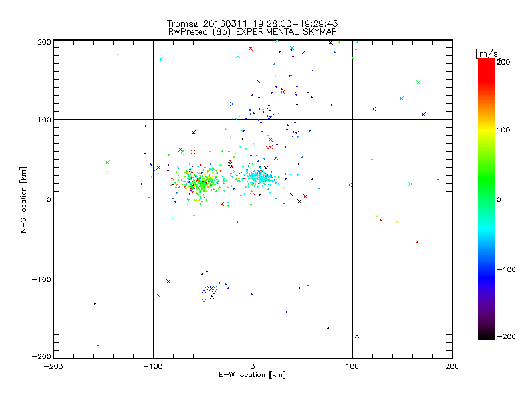This screenshot has height=399, width=532.
Task: Click the plot title 'Tromsø 20160311 19:28:00-19:29:43'
Action: coord(252,23)
